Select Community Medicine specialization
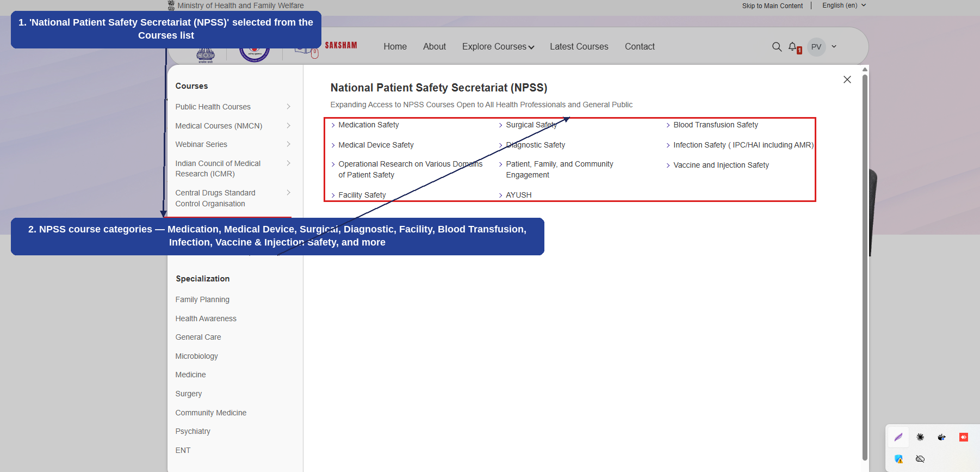Screen dimensions: 980x472 (x=210, y=413)
